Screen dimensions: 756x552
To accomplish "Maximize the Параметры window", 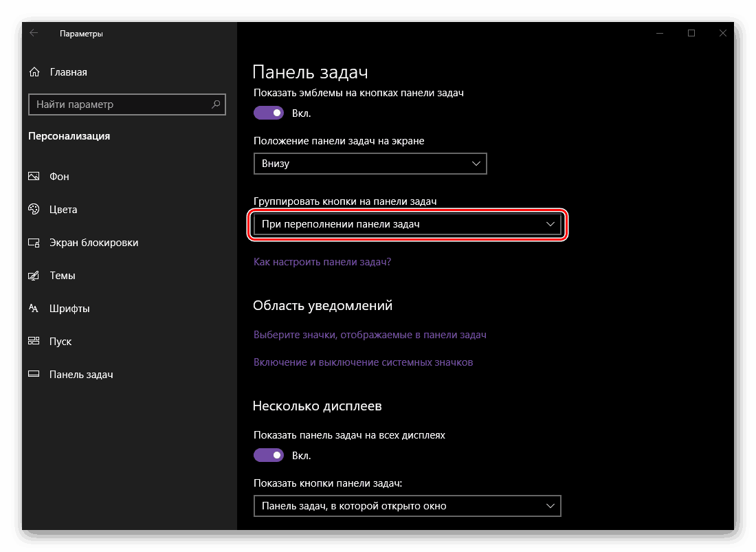I will coord(691,33).
